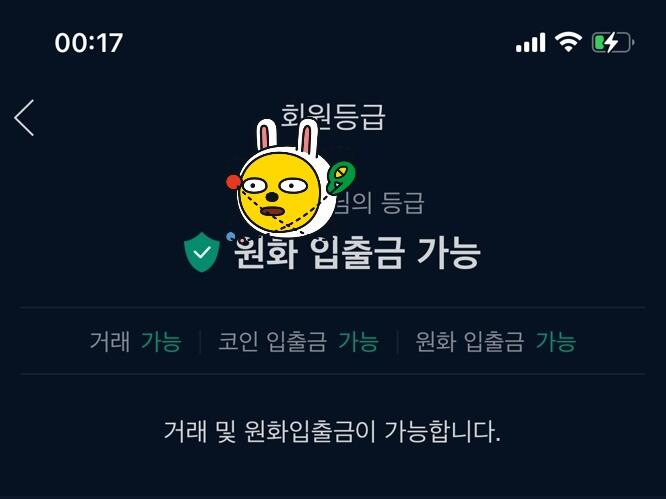Click the 원화 입출금 가능 grade heading

(x=357, y=253)
